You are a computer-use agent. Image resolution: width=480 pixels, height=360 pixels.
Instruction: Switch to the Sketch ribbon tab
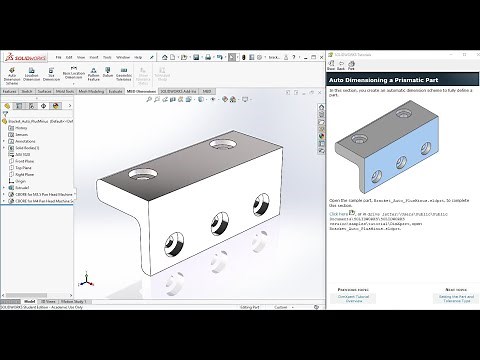tap(27, 91)
